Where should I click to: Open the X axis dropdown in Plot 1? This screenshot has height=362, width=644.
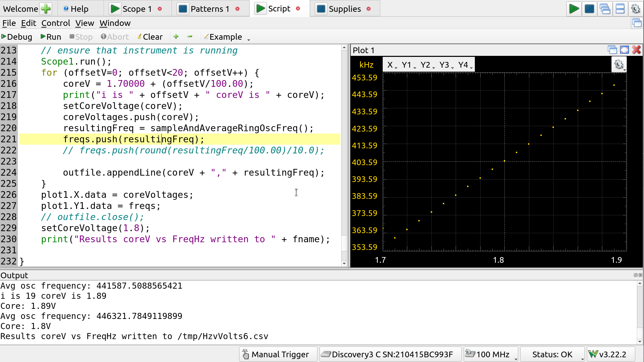pyautogui.click(x=392, y=65)
